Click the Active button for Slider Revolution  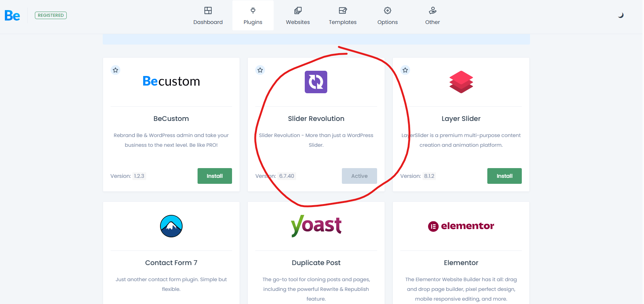point(359,176)
